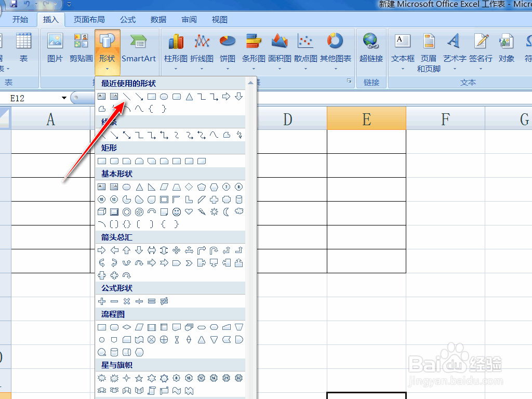The image size is (532, 399).
Task: Insert a 超链接 hyperlink
Action: coord(371,48)
